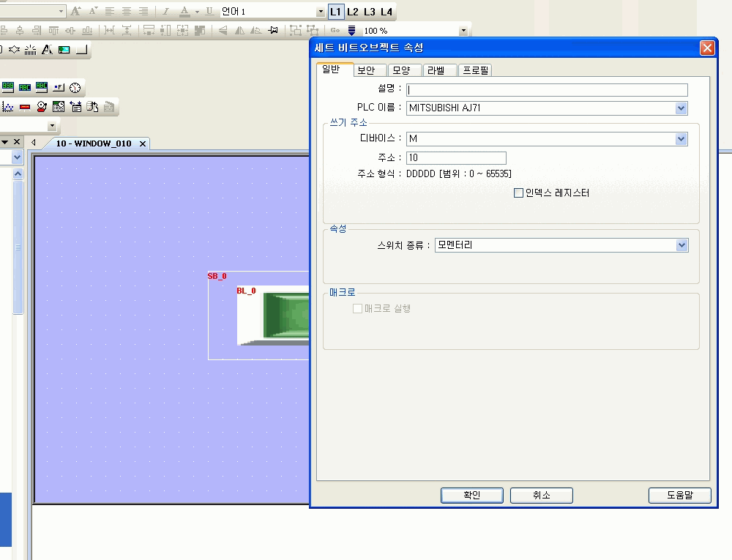Select the text object tool icon

(x=46, y=50)
